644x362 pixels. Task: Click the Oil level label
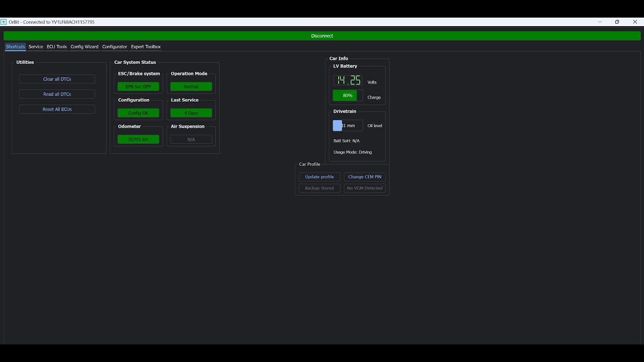[x=375, y=126]
